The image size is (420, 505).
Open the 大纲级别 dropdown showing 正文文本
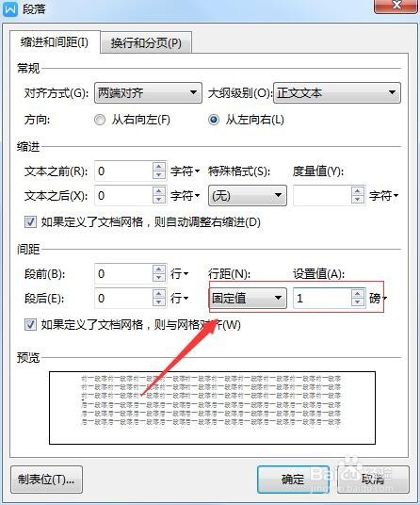pyautogui.click(x=337, y=92)
